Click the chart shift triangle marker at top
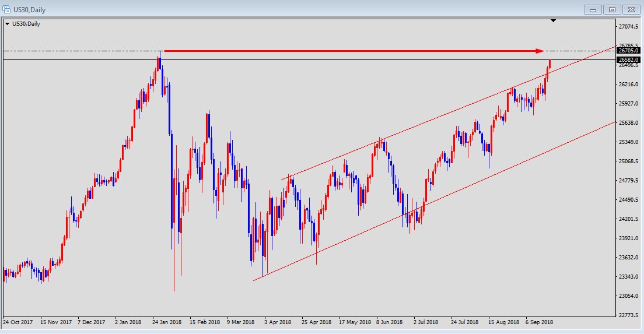The height and width of the screenshot is (334, 644). [x=553, y=20]
